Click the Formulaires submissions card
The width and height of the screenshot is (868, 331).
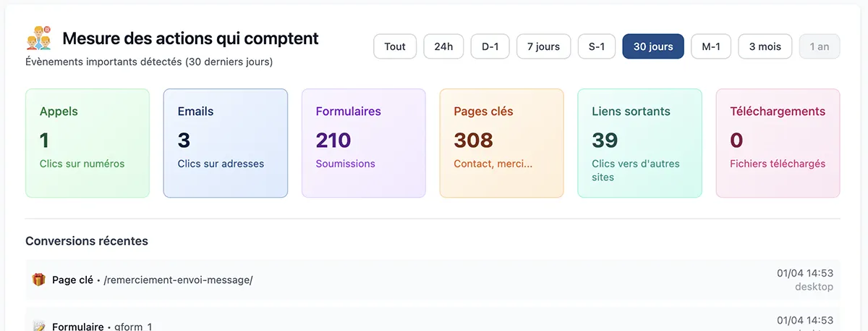pos(364,143)
